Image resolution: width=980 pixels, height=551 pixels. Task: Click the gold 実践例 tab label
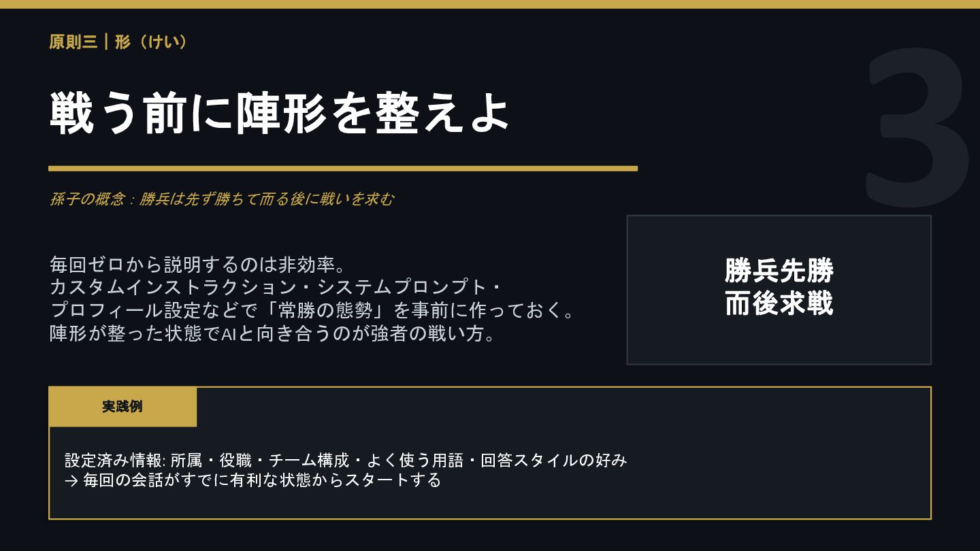tap(122, 407)
